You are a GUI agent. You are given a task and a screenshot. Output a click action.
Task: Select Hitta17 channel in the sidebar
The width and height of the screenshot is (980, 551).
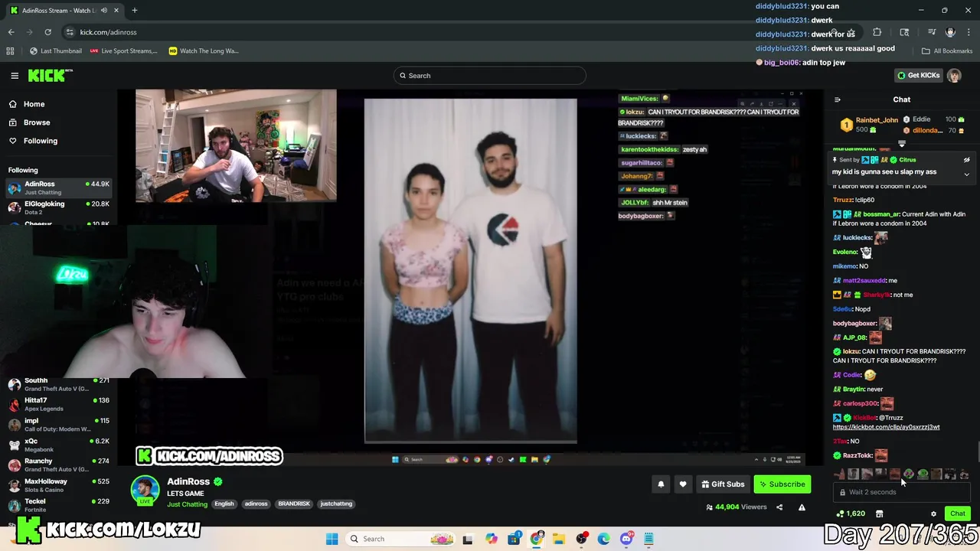[58, 404]
